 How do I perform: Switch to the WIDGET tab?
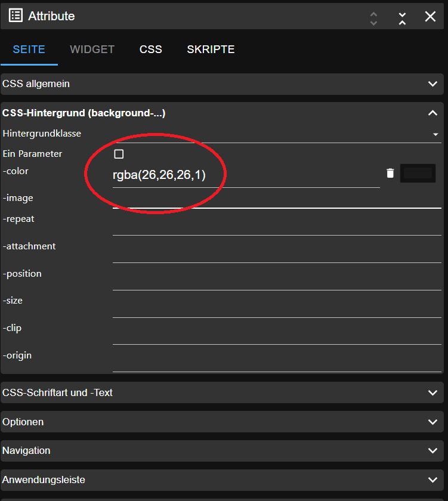pyautogui.click(x=92, y=50)
